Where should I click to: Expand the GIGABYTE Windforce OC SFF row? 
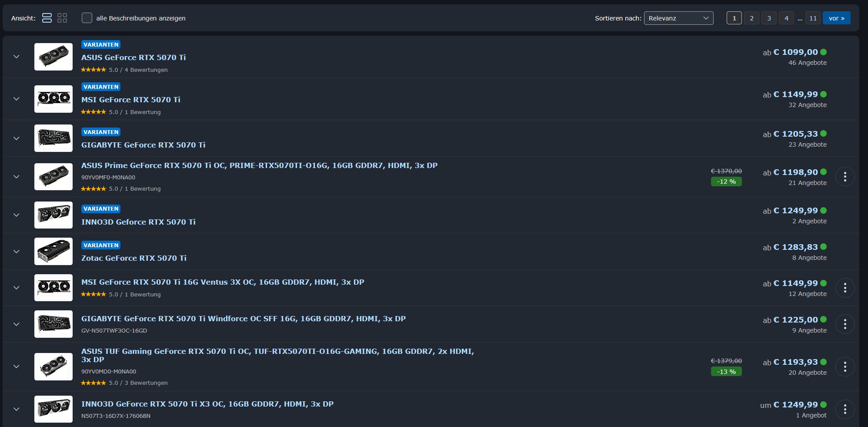(17, 324)
